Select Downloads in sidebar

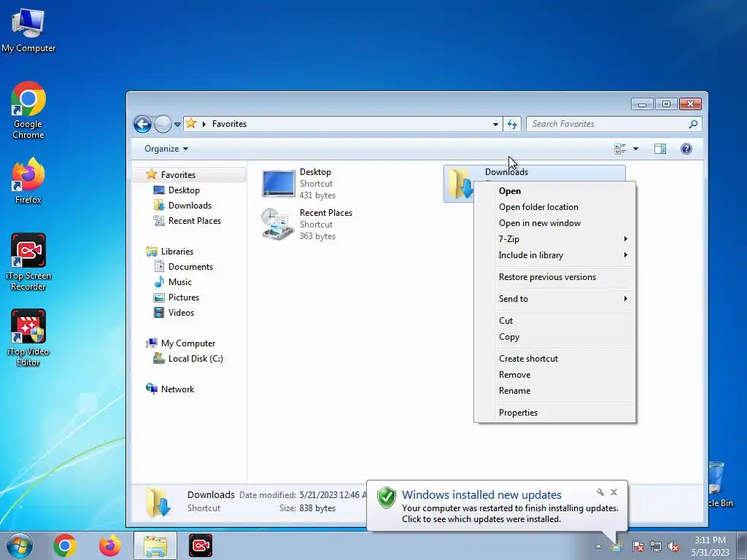(190, 205)
